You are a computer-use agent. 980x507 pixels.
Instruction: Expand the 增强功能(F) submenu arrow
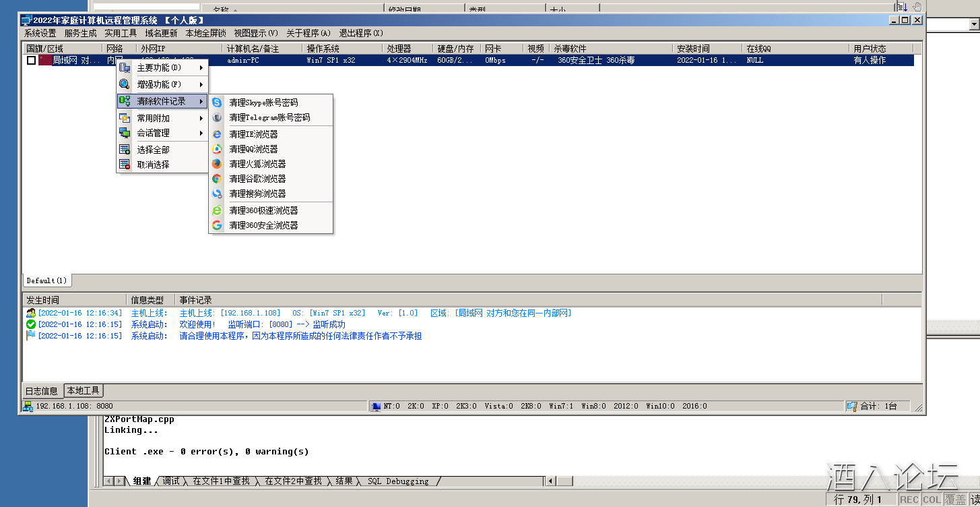[x=201, y=84]
